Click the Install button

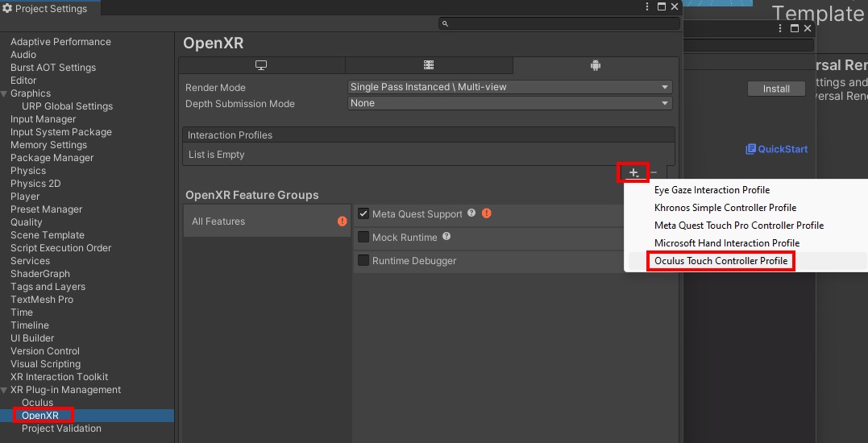776,89
